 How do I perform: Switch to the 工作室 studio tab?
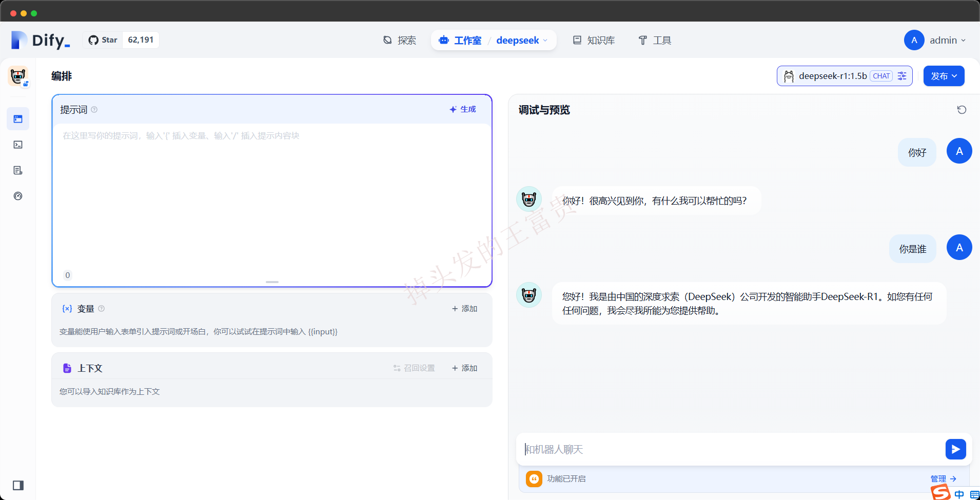click(x=460, y=40)
